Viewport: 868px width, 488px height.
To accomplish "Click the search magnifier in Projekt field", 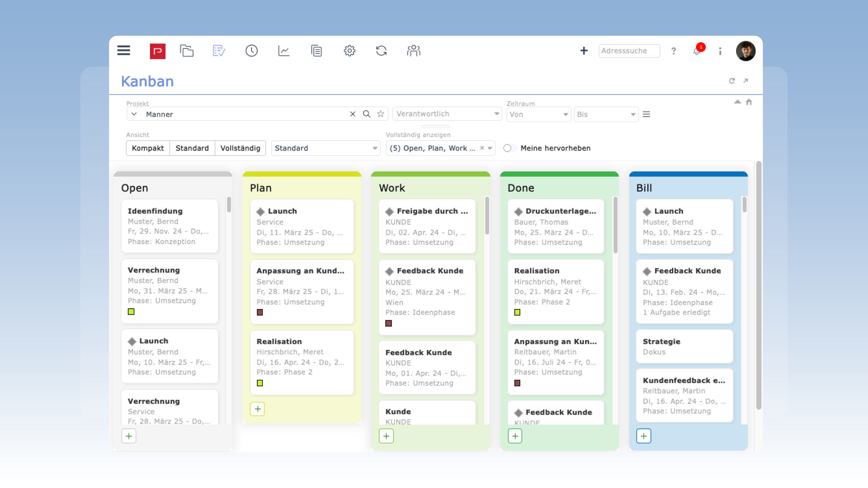I will [x=367, y=114].
